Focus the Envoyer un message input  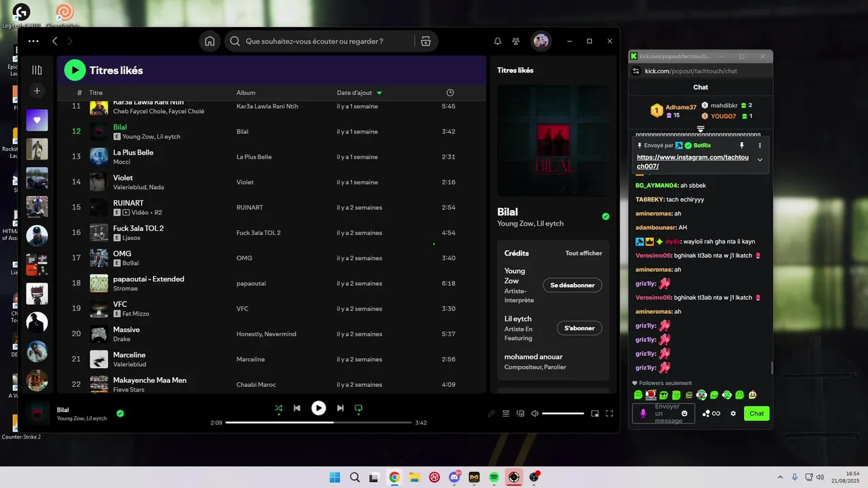point(664,413)
